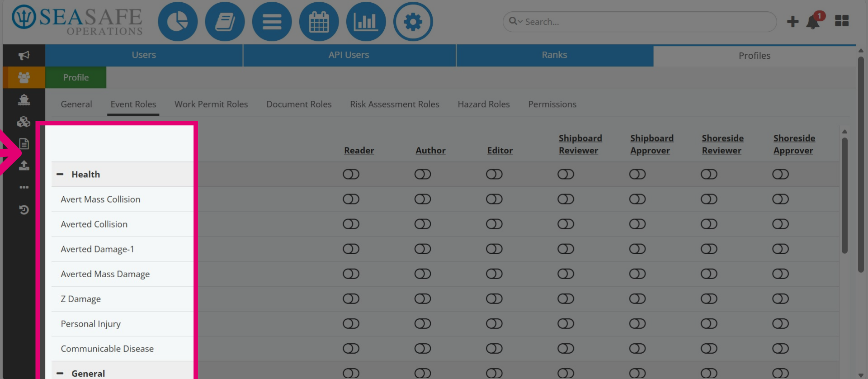
Task: Click the roles table scrollbar thumb
Action: (844, 195)
